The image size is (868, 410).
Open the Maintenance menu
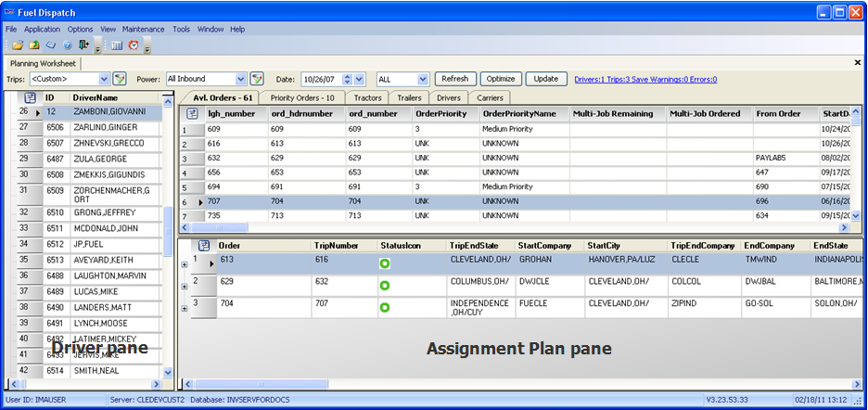click(144, 29)
